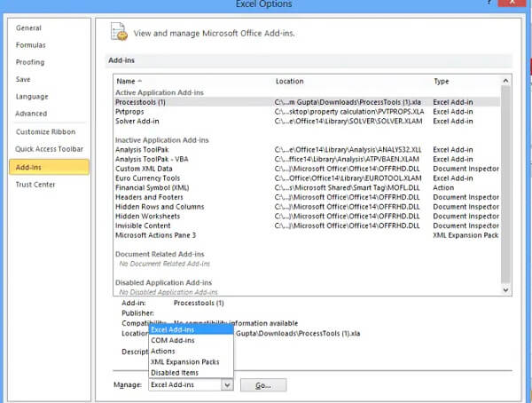Choose XML Expansion Packs option
The height and width of the screenshot is (403, 532).
coord(191,362)
